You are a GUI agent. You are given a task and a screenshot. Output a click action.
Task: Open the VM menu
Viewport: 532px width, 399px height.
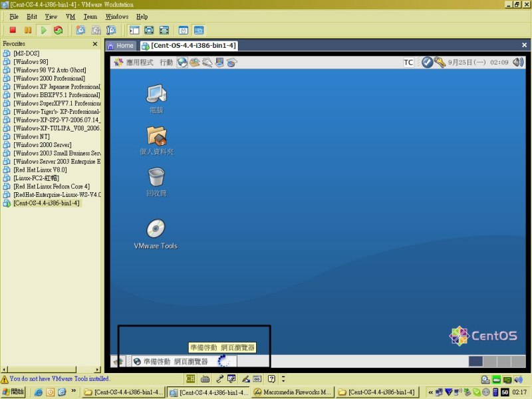(70, 17)
